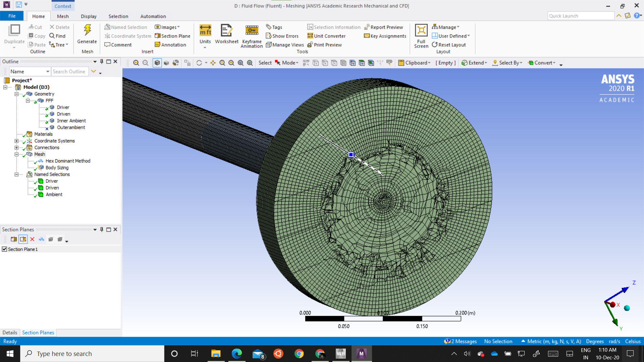
Task: Click the Show Errors button
Action: (x=282, y=36)
